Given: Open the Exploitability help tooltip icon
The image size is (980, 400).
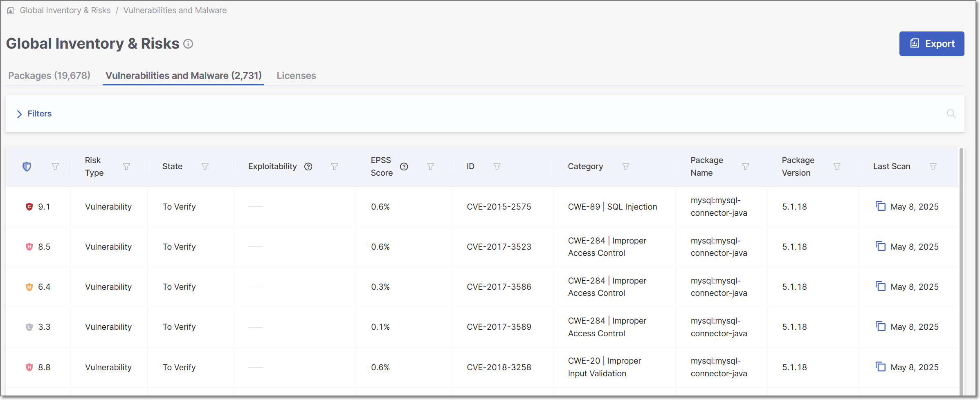Looking at the screenshot, I should pos(308,166).
